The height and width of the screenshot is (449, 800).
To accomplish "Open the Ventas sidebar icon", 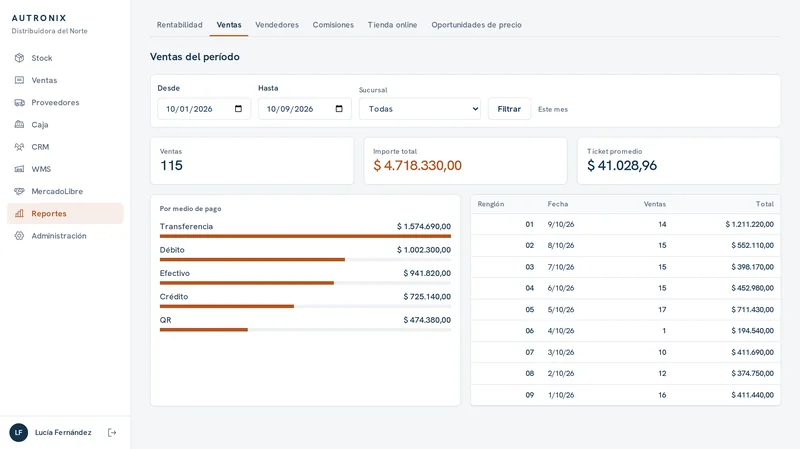I will [19, 80].
